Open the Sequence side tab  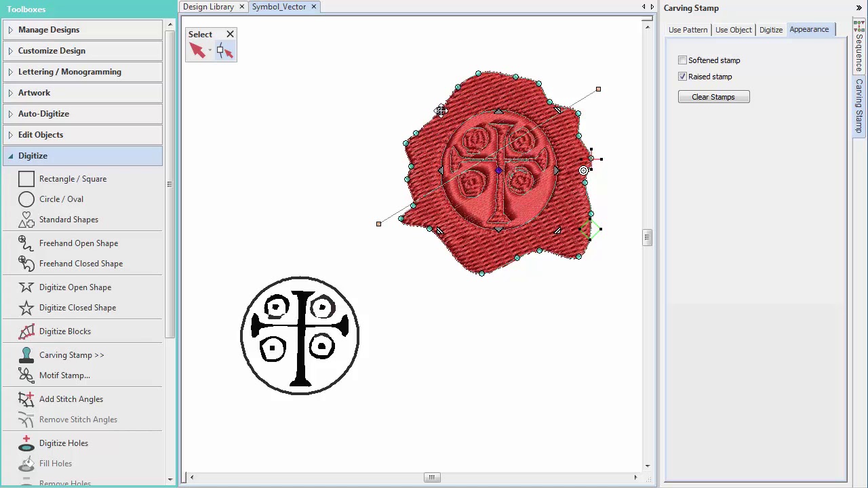[x=859, y=47]
